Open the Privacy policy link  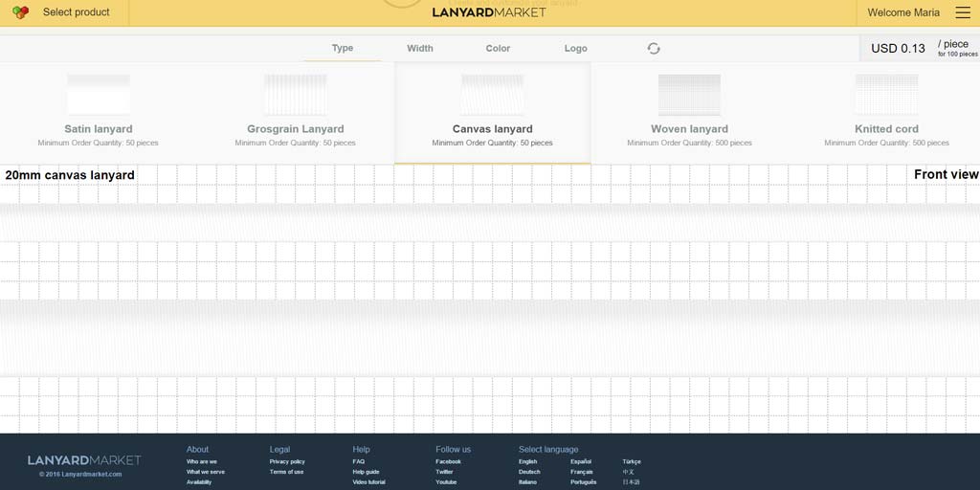coord(287,461)
